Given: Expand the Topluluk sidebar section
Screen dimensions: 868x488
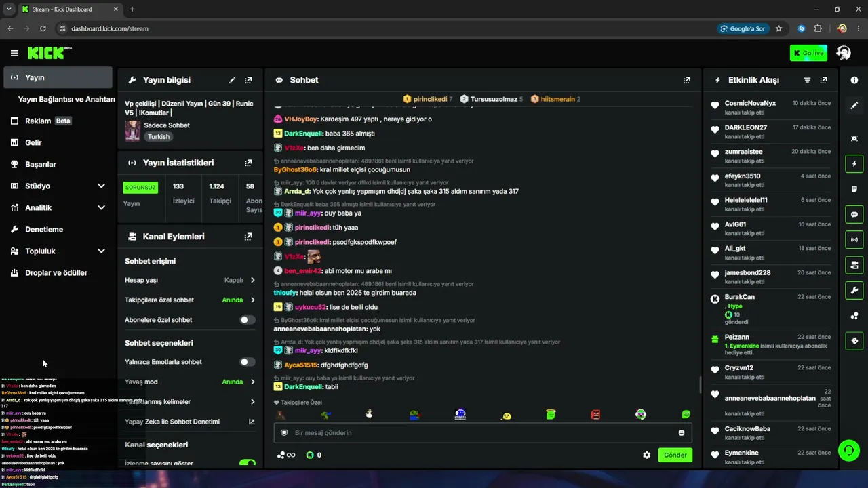Looking at the screenshot, I should (x=101, y=251).
